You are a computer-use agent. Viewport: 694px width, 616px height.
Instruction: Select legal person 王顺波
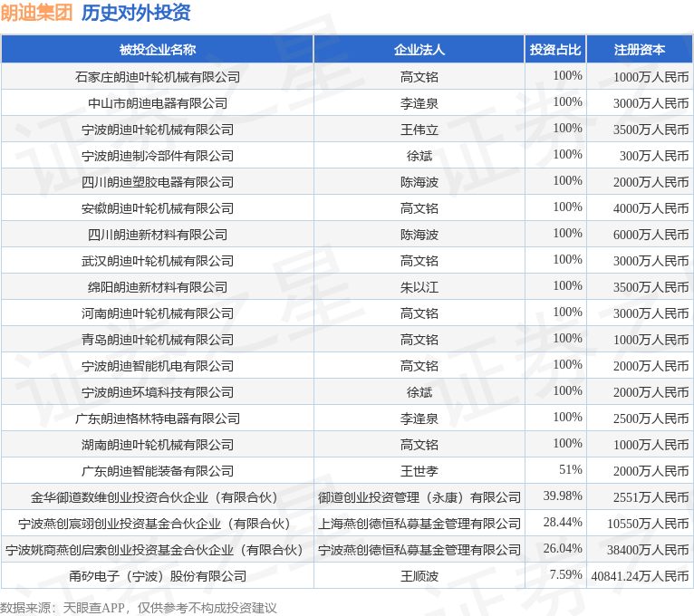(x=419, y=576)
